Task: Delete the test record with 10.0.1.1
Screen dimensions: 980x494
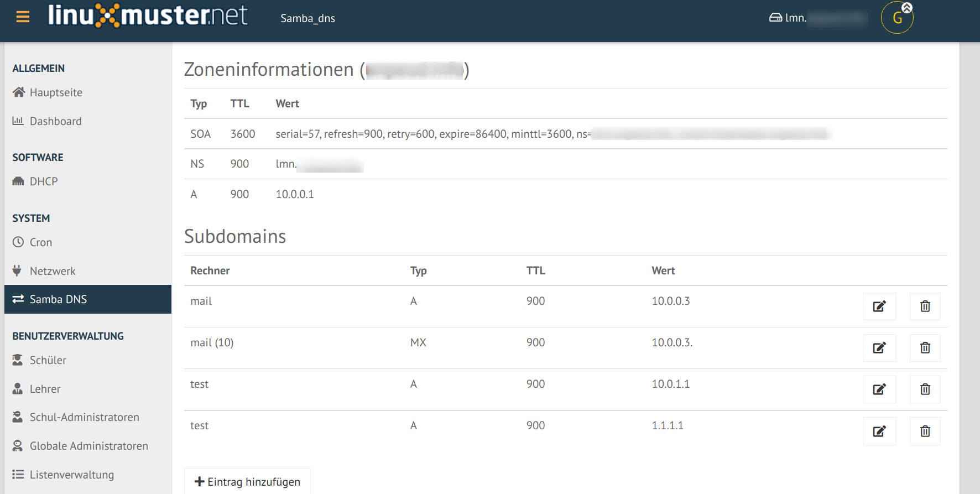Action: pos(925,389)
